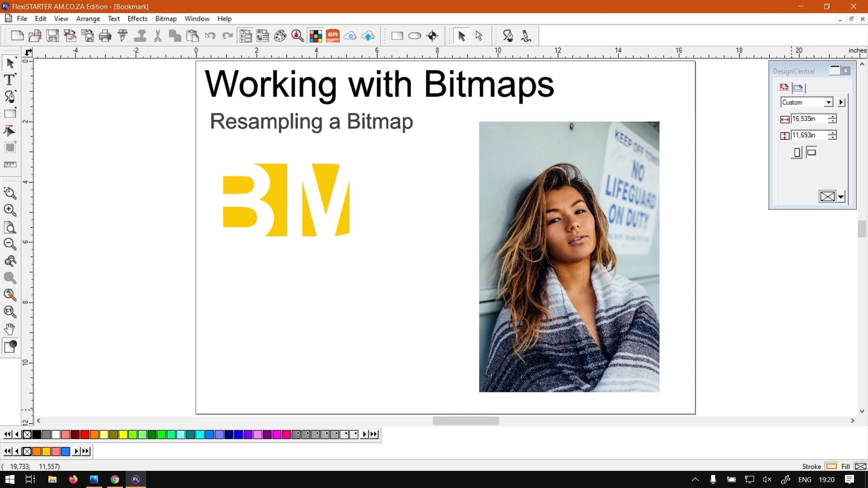Open the Bitmap menu
This screenshot has height=488, width=868.
pyautogui.click(x=166, y=19)
